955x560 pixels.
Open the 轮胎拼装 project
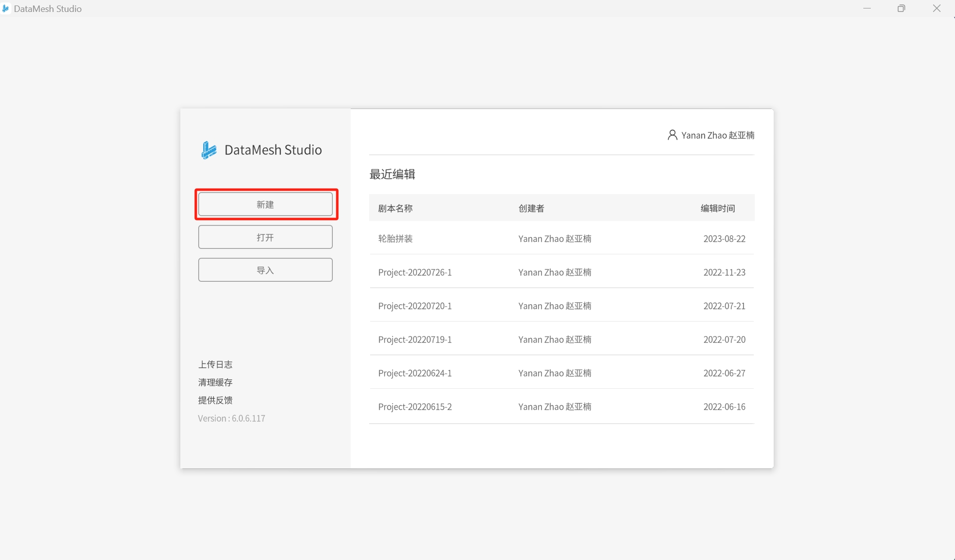561,238
